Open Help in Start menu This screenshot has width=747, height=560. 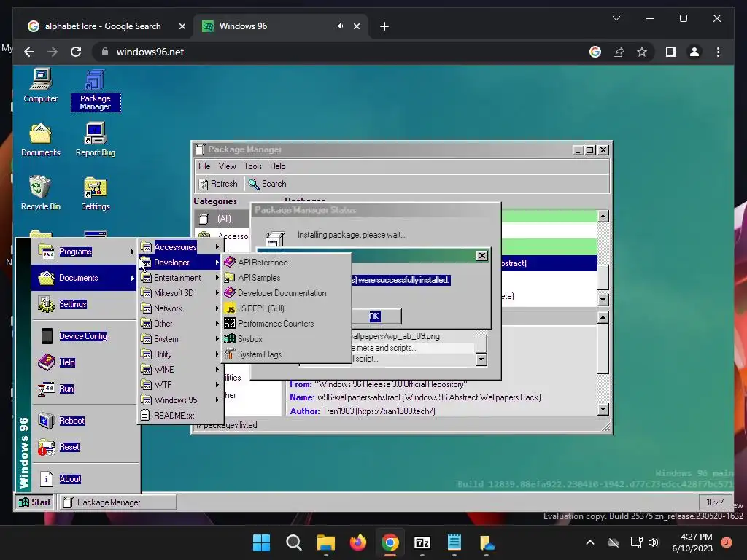(85, 362)
